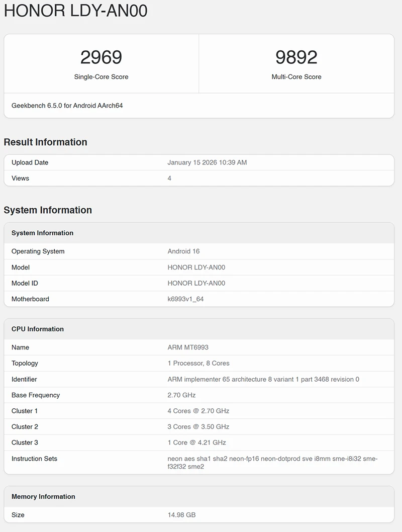Click the Cluster 3 label
The width and height of the screenshot is (402, 532).
coord(25,442)
